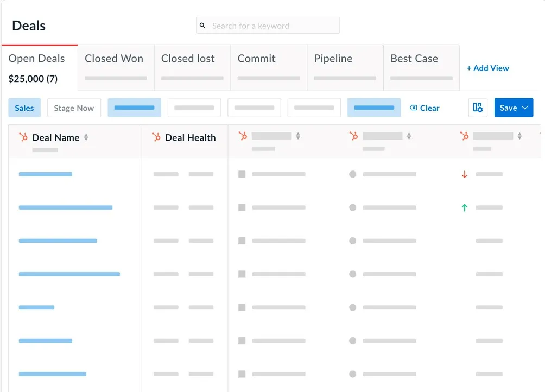Click the sprocket icon in the last column header
The width and height of the screenshot is (545, 392).
[x=464, y=136]
